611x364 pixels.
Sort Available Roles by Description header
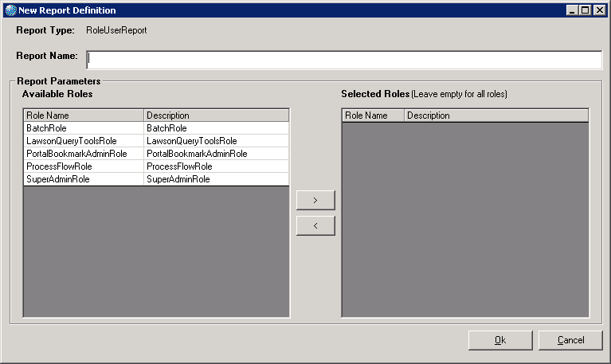(217, 115)
